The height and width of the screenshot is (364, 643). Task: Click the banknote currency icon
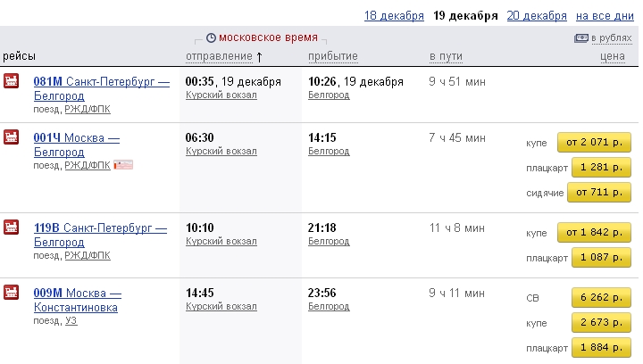coord(581,38)
